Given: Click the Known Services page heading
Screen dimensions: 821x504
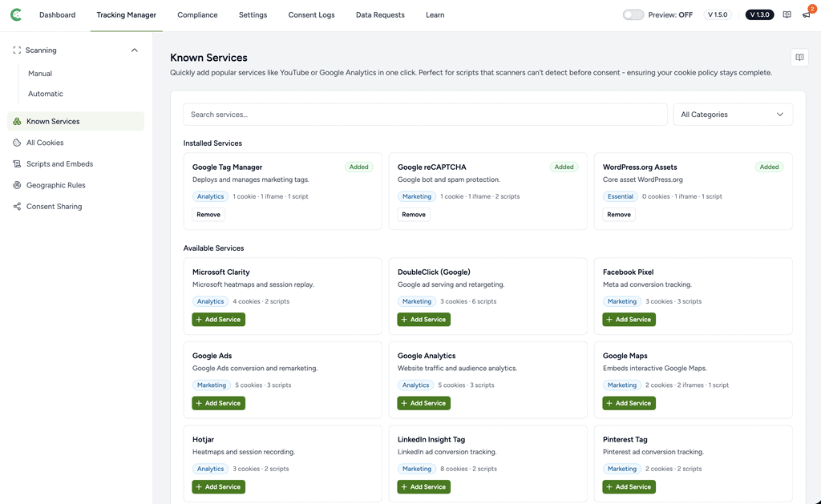Looking at the screenshot, I should coord(208,58).
